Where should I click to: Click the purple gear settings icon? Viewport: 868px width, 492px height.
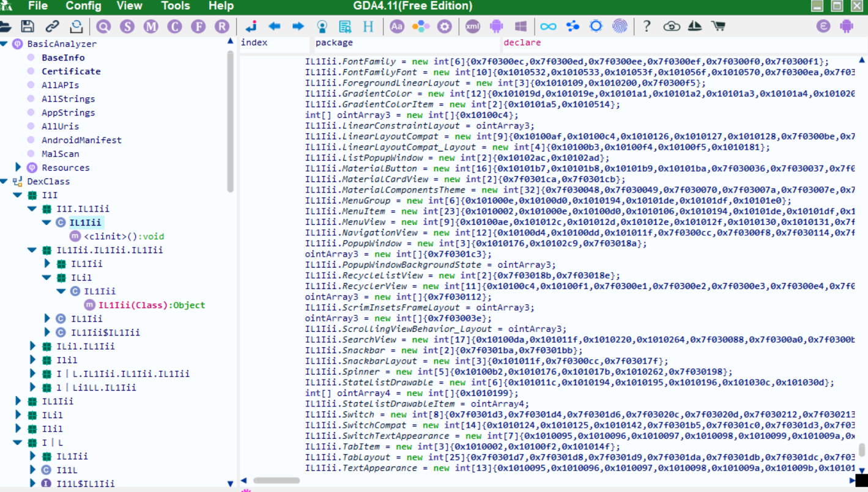tap(445, 26)
